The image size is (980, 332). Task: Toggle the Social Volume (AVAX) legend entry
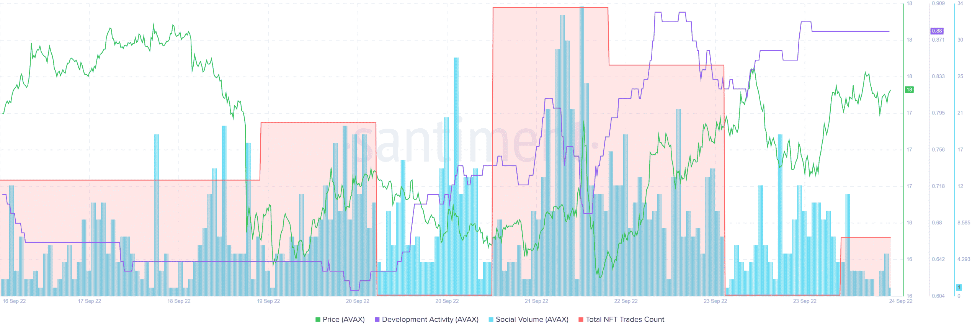coord(528,319)
